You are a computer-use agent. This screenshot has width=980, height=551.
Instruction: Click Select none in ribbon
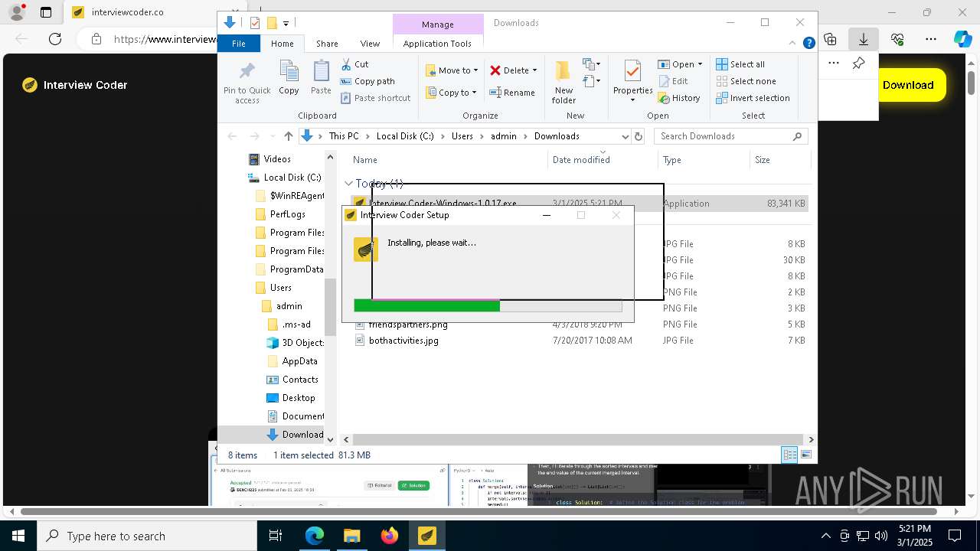coord(746,81)
